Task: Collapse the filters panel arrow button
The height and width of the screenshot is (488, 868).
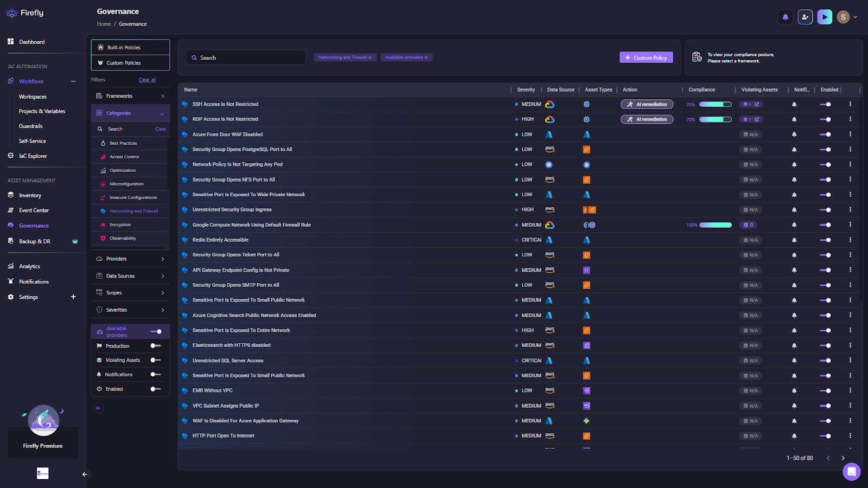Action: pyautogui.click(x=98, y=408)
